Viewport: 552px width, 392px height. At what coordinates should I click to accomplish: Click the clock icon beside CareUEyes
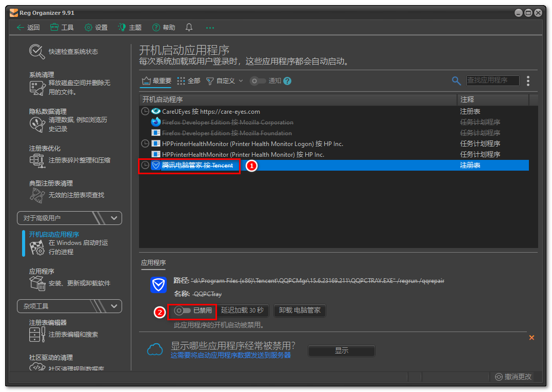[145, 111]
